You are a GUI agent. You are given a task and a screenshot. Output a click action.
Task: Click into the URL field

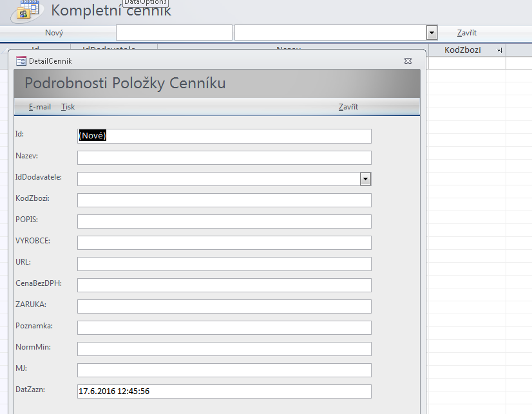(223, 264)
